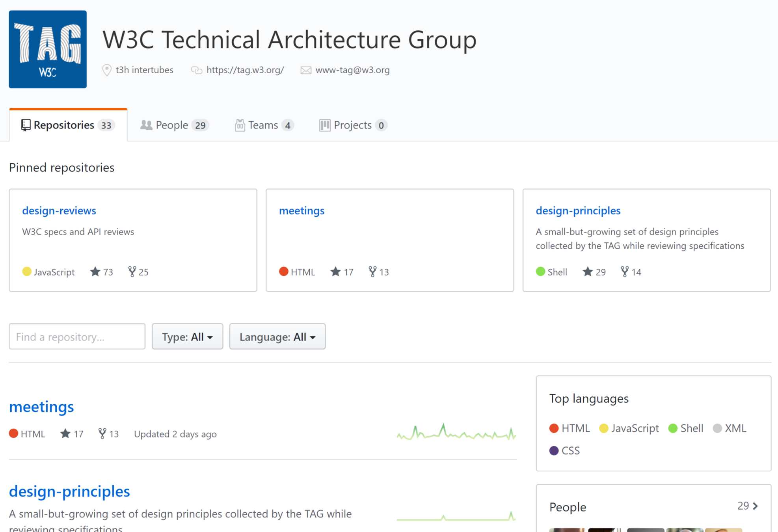Click fork icon in meetings repository list row
Image resolution: width=778 pixels, height=532 pixels.
click(102, 433)
